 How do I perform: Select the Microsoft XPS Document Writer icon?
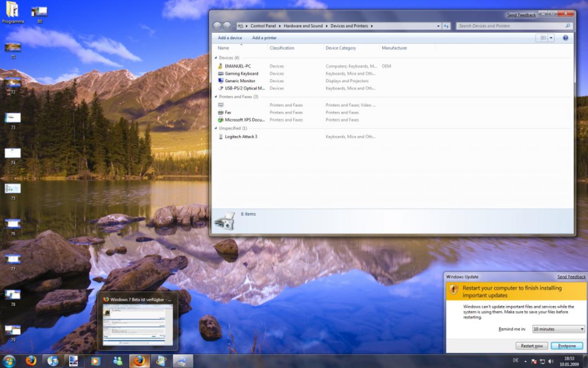220,120
